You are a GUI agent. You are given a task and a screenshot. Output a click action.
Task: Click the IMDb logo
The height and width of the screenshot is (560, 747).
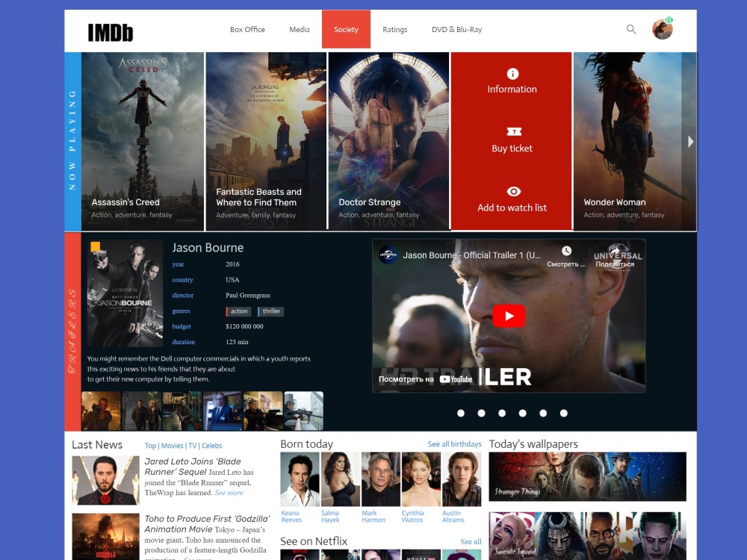(110, 32)
